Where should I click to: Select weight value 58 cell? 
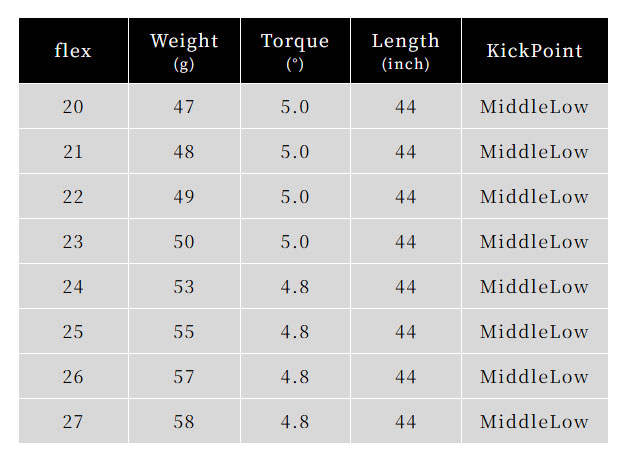pyautogui.click(x=185, y=421)
